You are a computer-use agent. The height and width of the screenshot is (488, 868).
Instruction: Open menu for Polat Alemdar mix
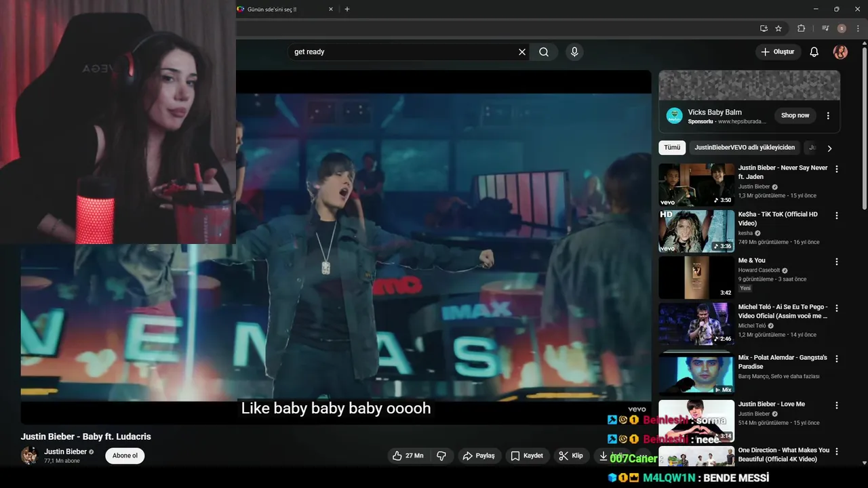[x=837, y=359]
